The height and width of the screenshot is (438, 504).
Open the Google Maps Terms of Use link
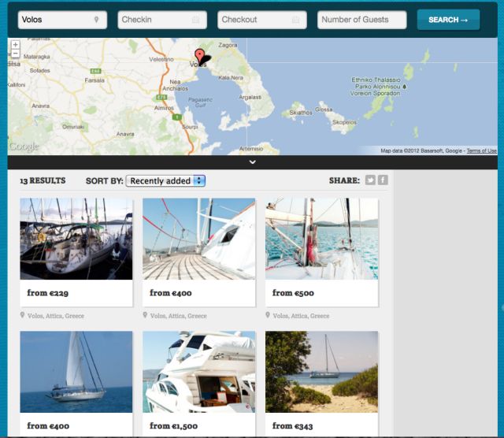pos(481,150)
